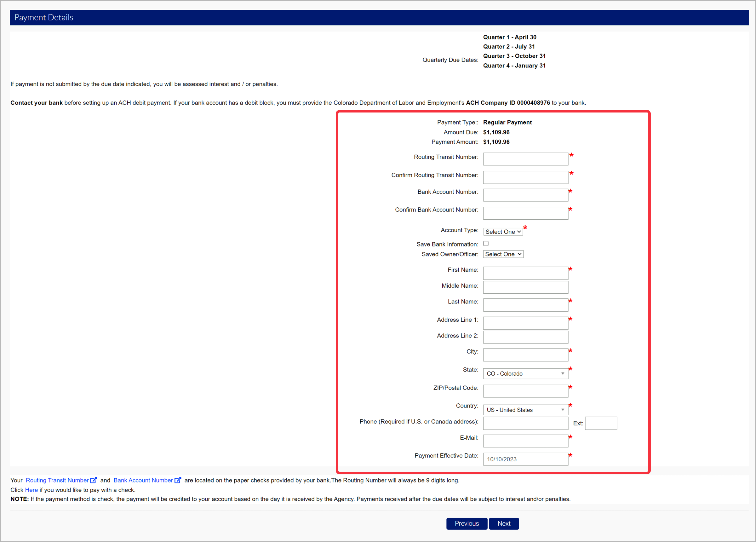Click the Payment Effective Date field
Viewport: 756px width, 542px height.
[x=525, y=459]
